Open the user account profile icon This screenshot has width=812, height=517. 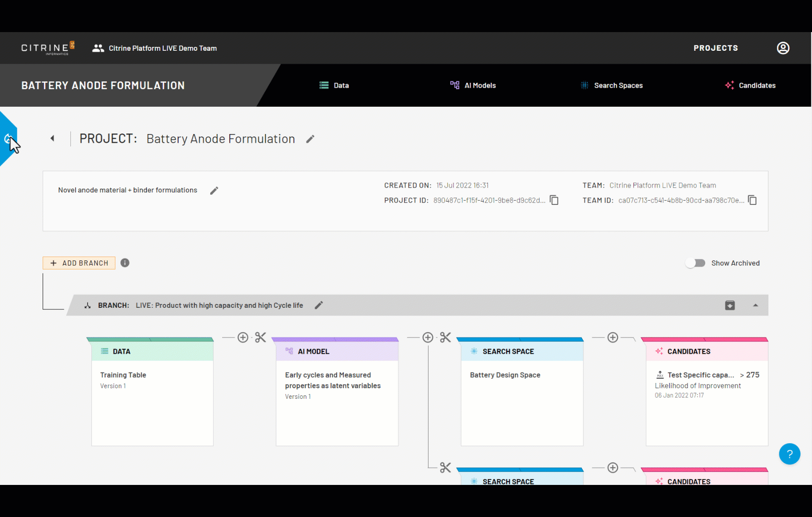(783, 48)
